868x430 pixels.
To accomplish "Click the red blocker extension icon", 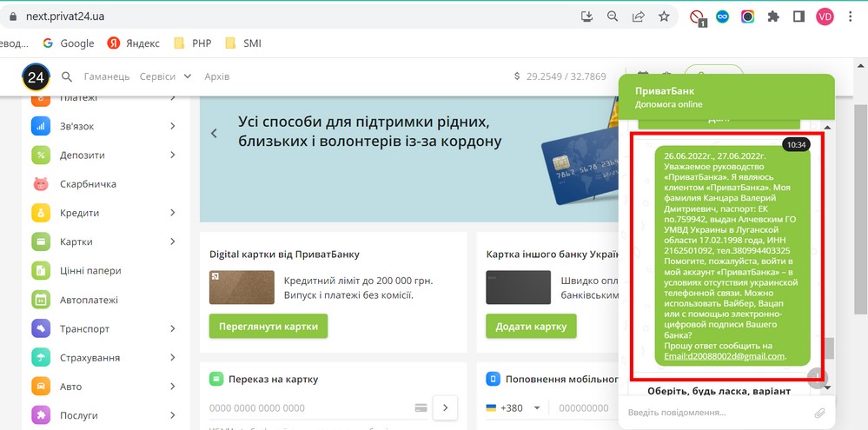I will coord(698,17).
